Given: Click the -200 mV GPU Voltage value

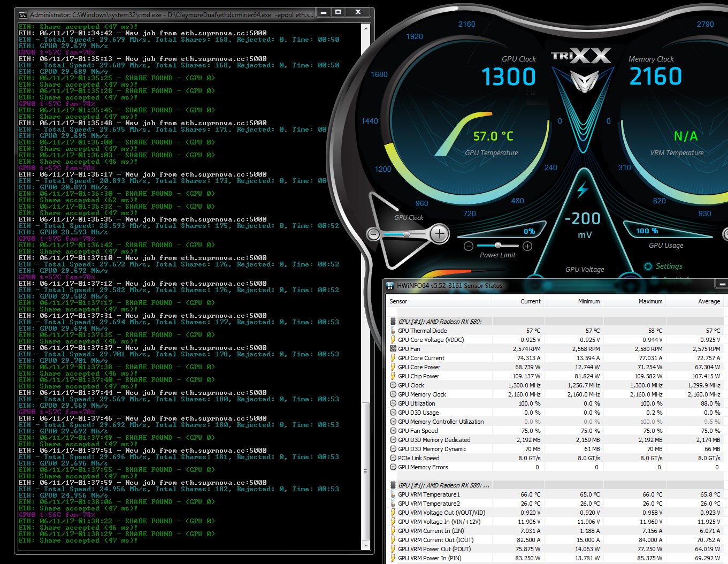Looking at the screenshot, I should pyautogui.click(x=583, y=218).
